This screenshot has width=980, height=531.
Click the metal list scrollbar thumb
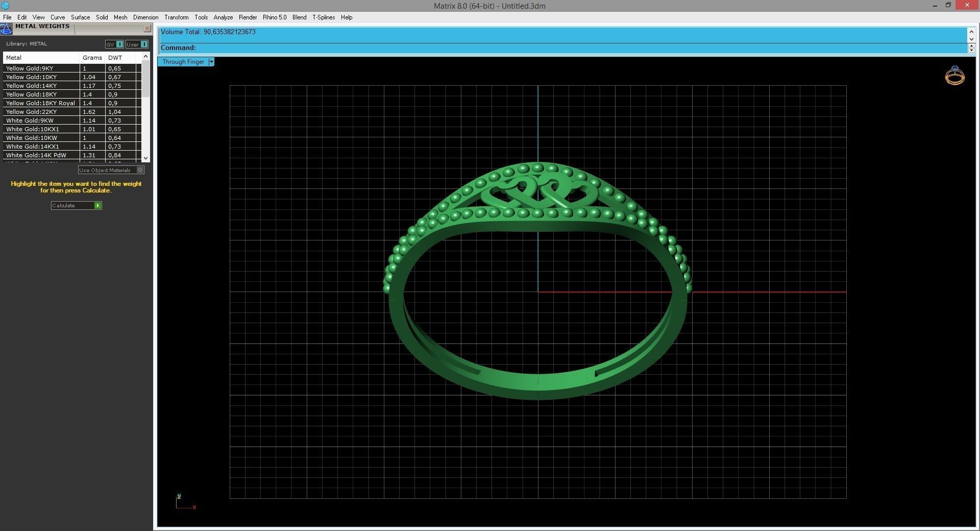(146, 79)
